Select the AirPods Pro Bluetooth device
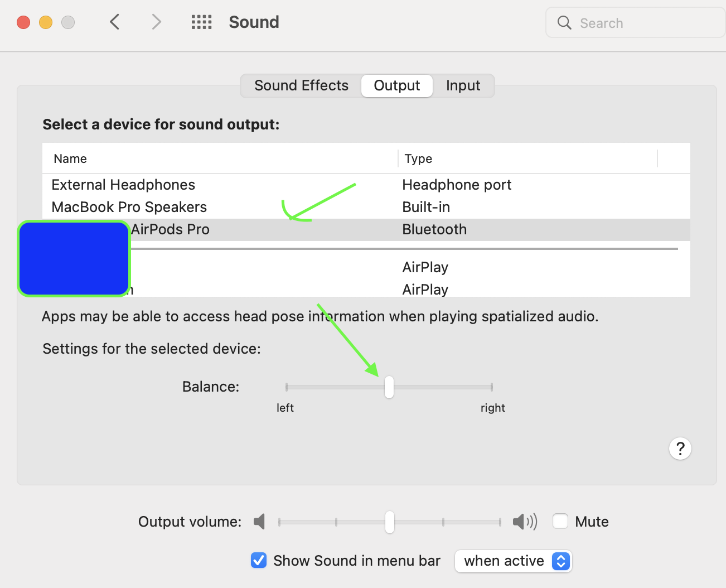Screen dimensions: 726x588 [171, 230]
